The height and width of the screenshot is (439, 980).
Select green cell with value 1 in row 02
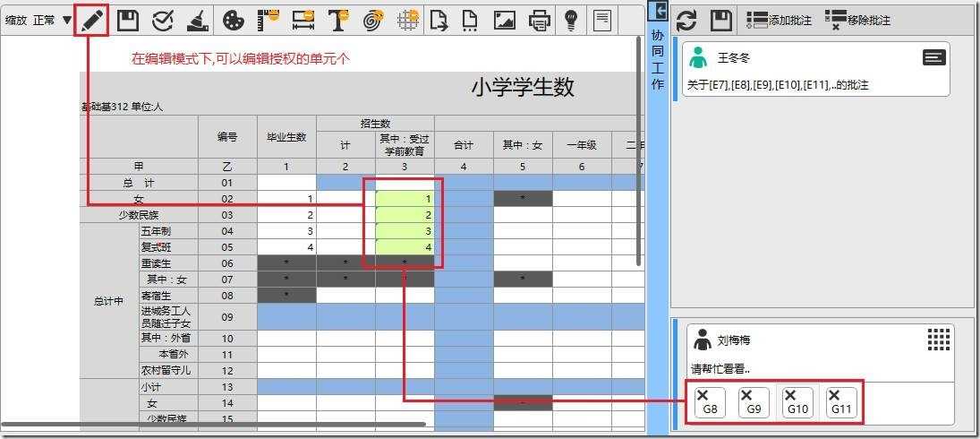[405, 199]
